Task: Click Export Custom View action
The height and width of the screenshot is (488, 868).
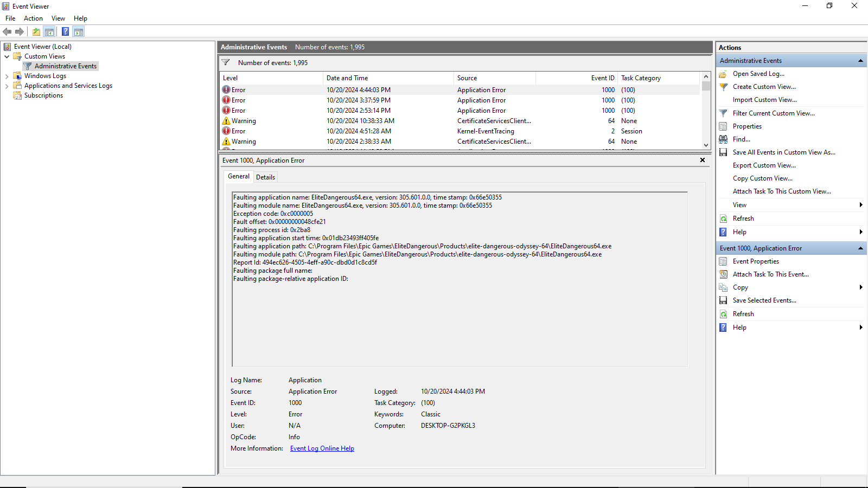Action: point(764,165)
